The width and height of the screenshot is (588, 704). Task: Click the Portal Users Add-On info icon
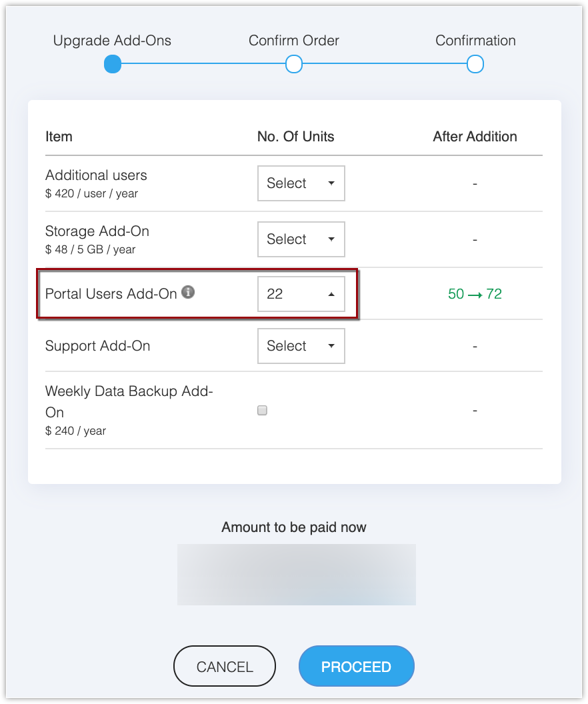point(189,292)
